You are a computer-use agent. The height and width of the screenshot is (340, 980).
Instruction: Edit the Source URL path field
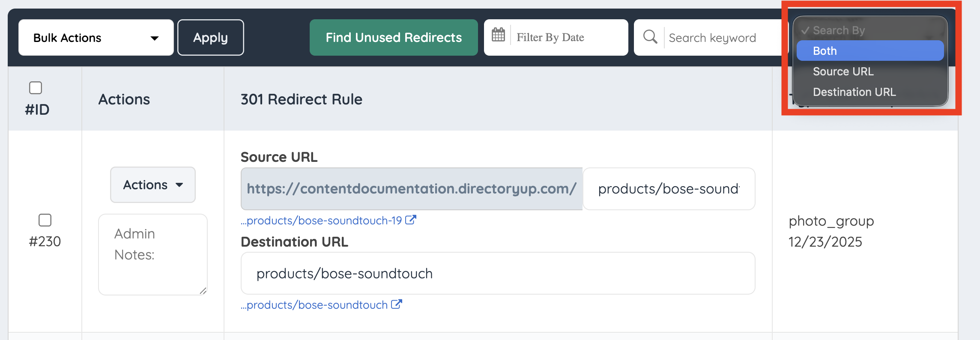click(668, 189)
